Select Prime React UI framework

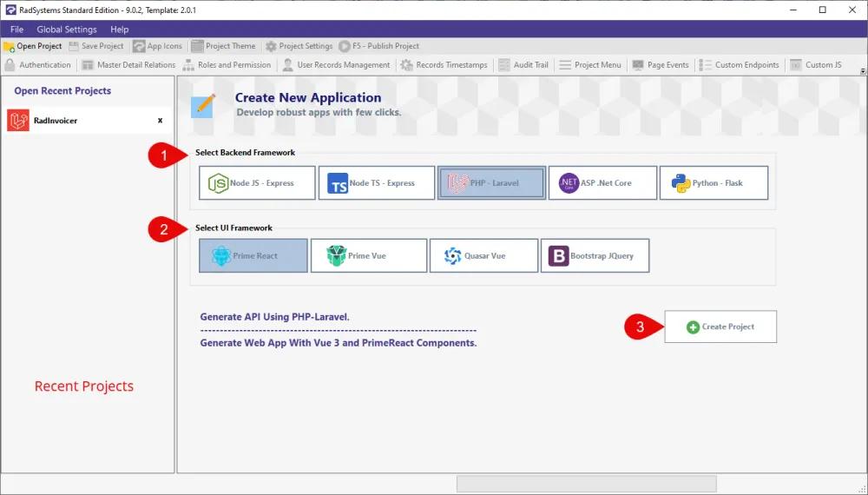point(253,255)
